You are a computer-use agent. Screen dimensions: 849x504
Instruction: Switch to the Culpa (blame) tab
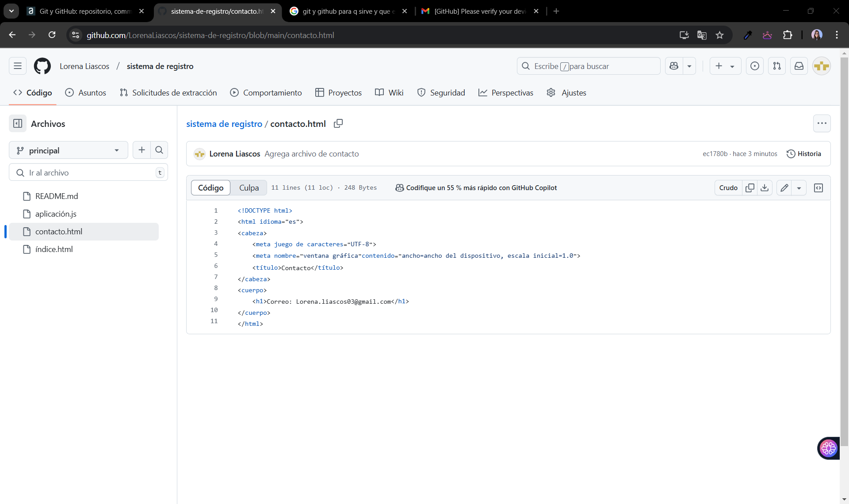point(249,188)
